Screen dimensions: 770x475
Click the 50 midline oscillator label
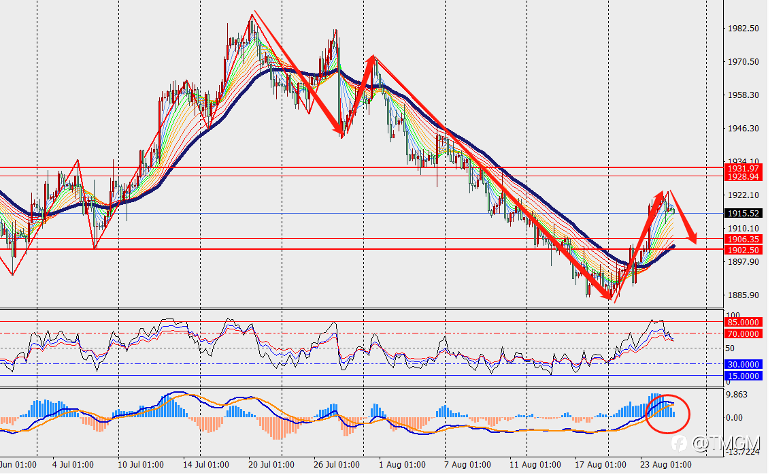pos(730,348)
